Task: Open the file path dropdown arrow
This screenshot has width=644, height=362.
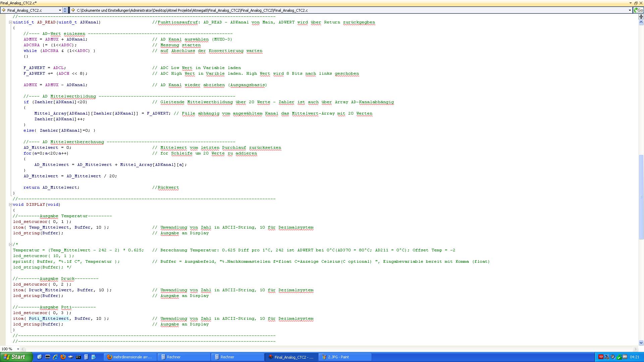Action: (x=630, y=10)
